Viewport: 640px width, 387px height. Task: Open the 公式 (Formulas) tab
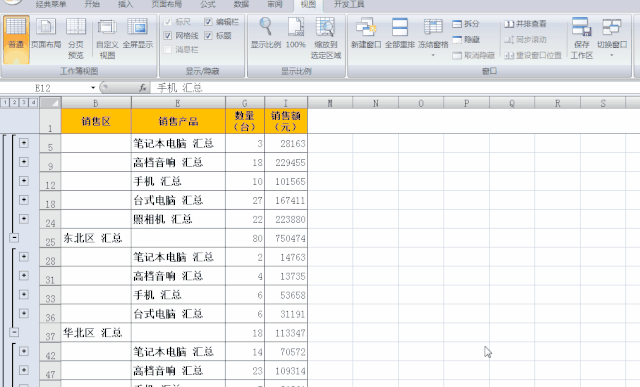pos(208,4)
